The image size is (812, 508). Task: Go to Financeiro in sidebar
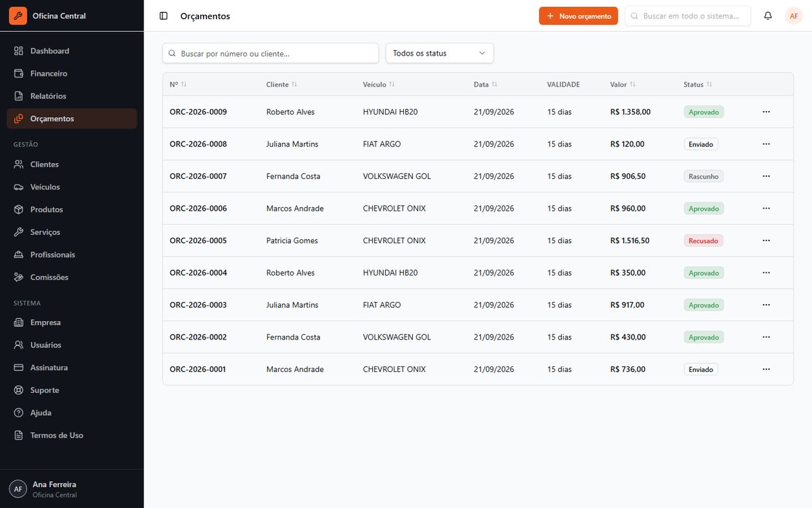72,73
